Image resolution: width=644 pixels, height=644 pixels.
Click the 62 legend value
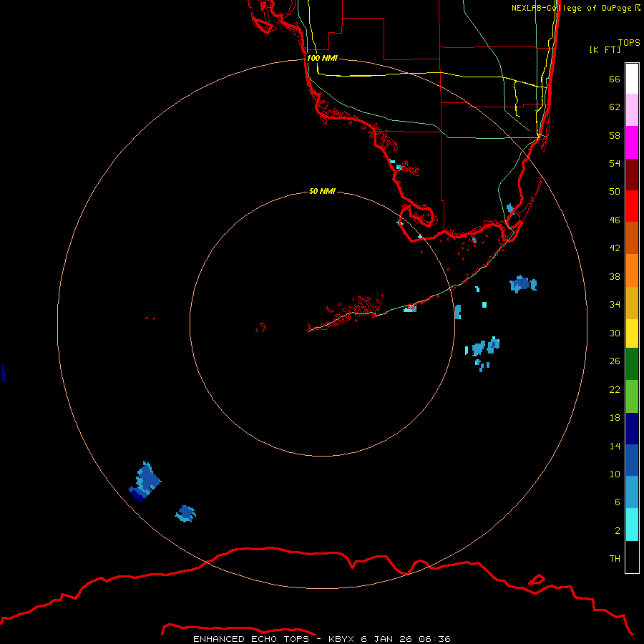[x=615, y=107]
